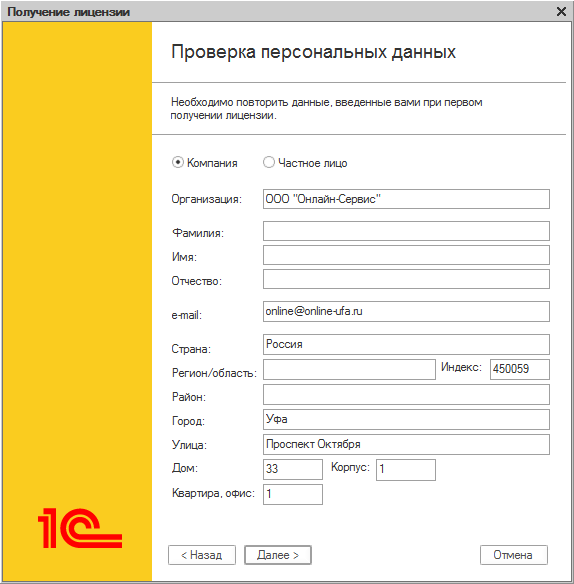
Task: Click the e-mail address field
Action: pos(406,311)
